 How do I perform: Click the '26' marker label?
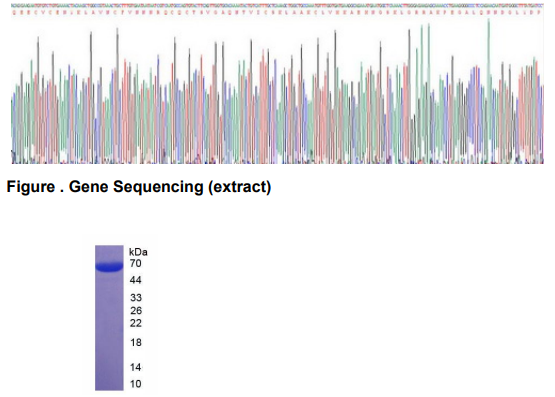tap(136, 311)
